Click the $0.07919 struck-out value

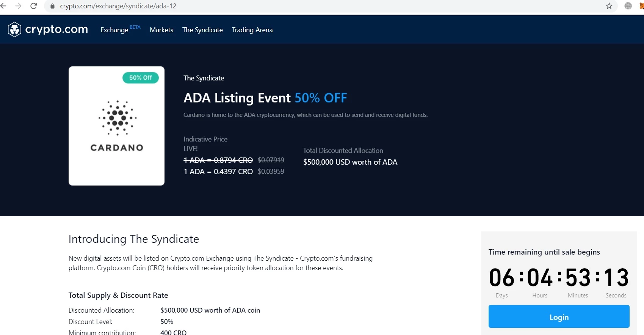271,160
